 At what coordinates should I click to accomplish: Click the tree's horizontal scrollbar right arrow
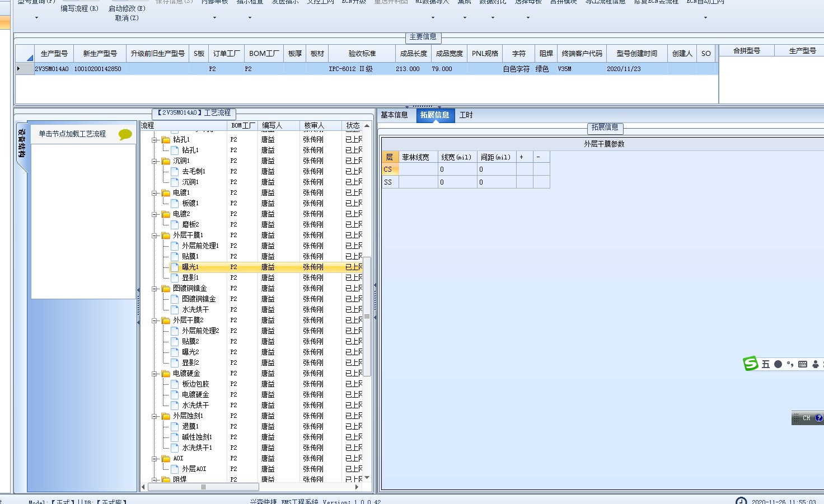pos(357,487)
